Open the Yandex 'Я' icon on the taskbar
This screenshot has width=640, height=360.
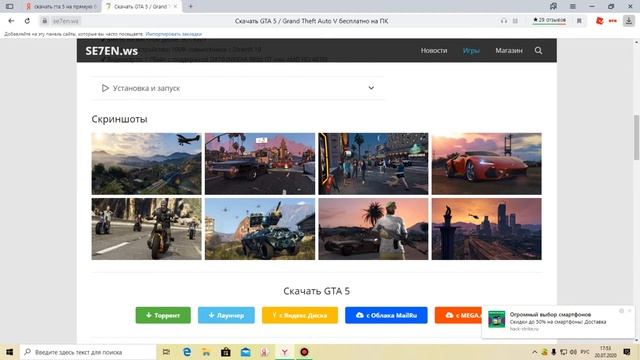(265, 352)
